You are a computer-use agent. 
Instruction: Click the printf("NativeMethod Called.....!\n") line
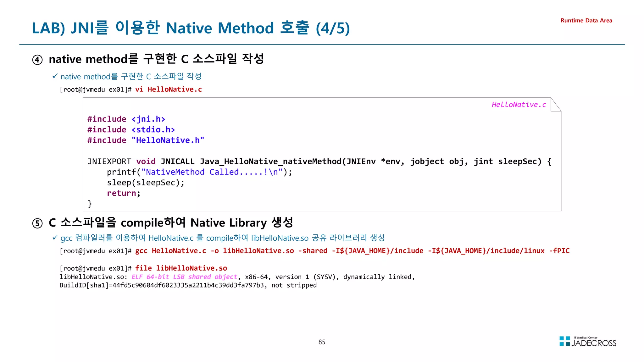coord(199,172)
